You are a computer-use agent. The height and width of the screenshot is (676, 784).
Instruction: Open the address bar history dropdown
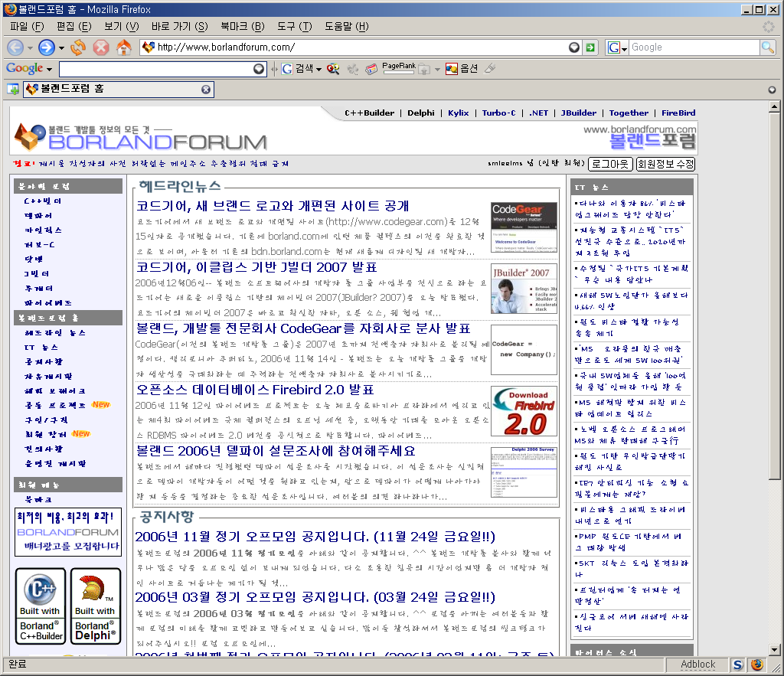(x=574, y=47)
